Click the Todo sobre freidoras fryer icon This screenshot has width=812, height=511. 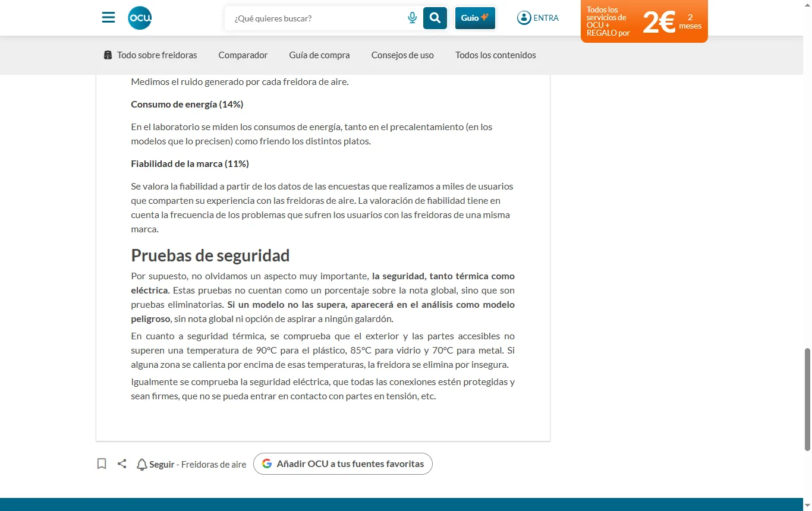click(108, 55)
